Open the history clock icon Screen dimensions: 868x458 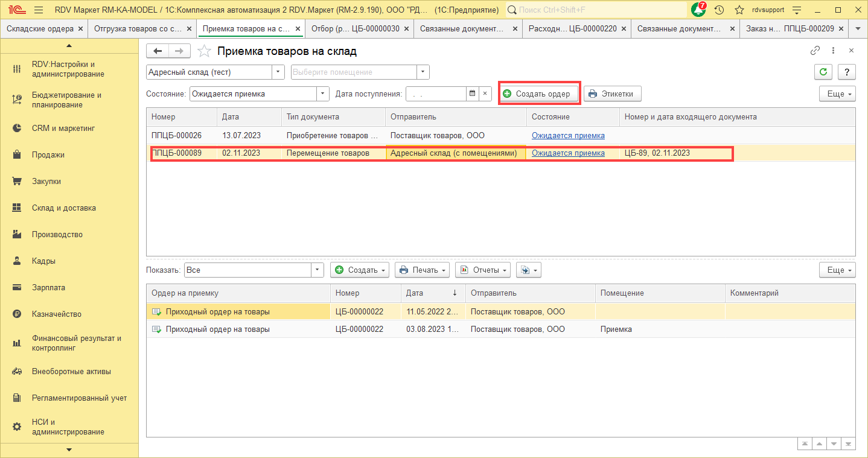[x=719, y=10]
